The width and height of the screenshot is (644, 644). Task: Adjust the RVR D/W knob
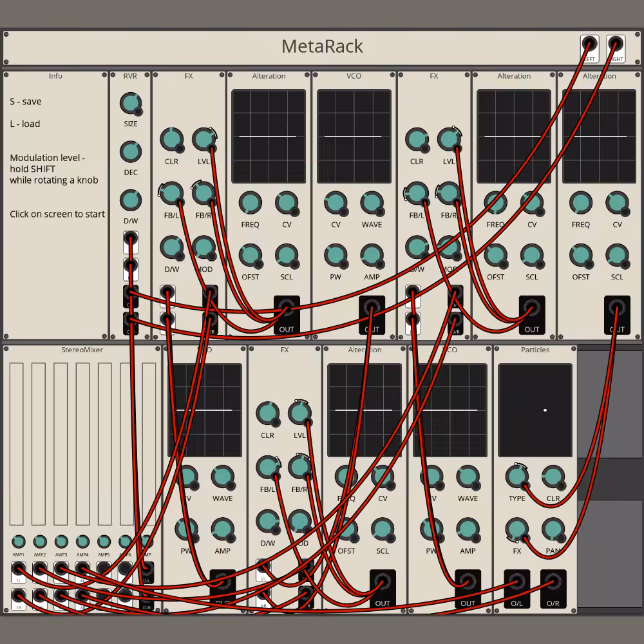click(x=131, y=200)
